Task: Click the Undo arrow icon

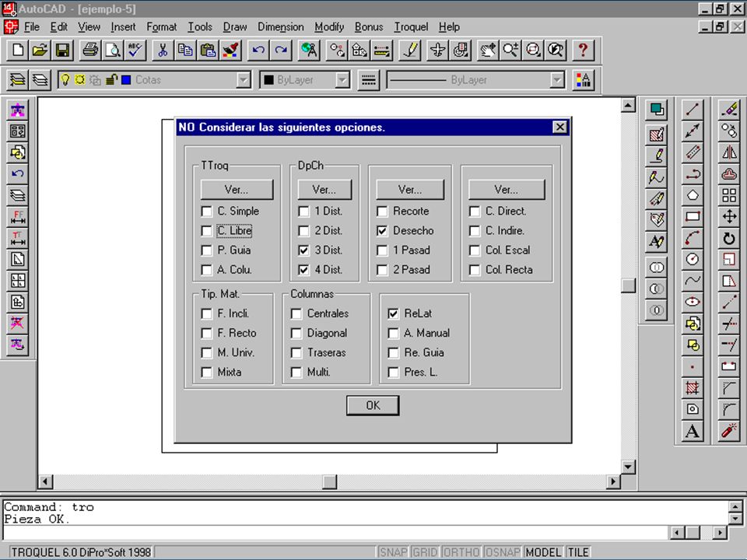Action: click(258, 50)
